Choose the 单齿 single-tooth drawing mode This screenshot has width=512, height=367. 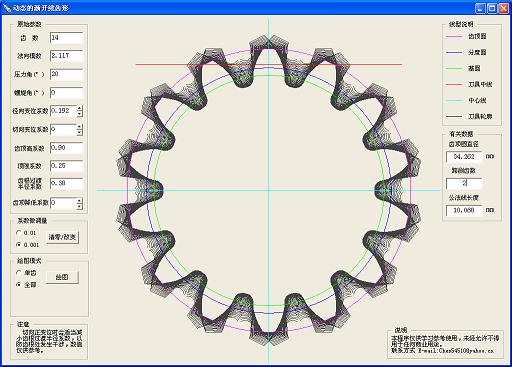(19, 273)
